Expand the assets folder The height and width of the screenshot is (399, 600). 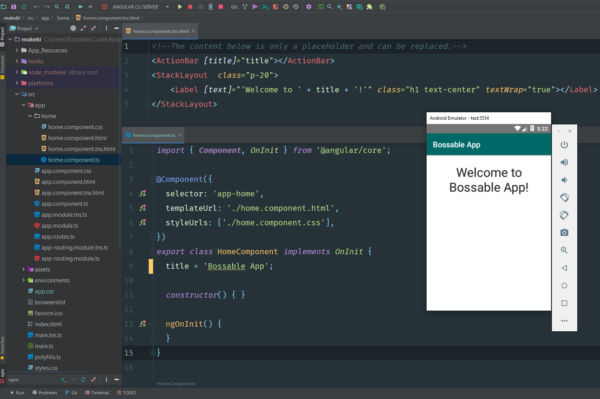click(x=23, y=269)
